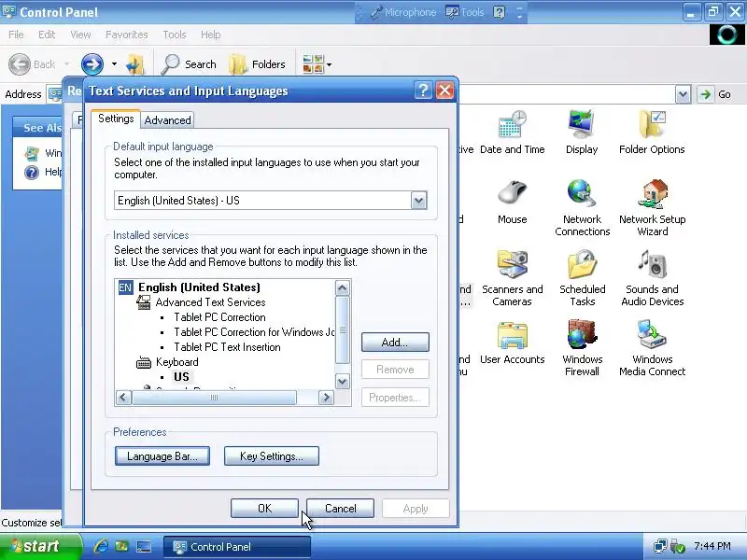Click the Show Desktop quick launch icon
Viewport: 747px width, 560px height.
click(x=144, y=546)
